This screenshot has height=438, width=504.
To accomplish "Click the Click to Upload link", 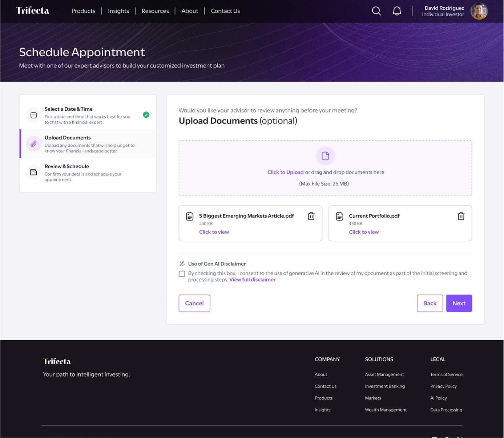I will click(285, 172).
